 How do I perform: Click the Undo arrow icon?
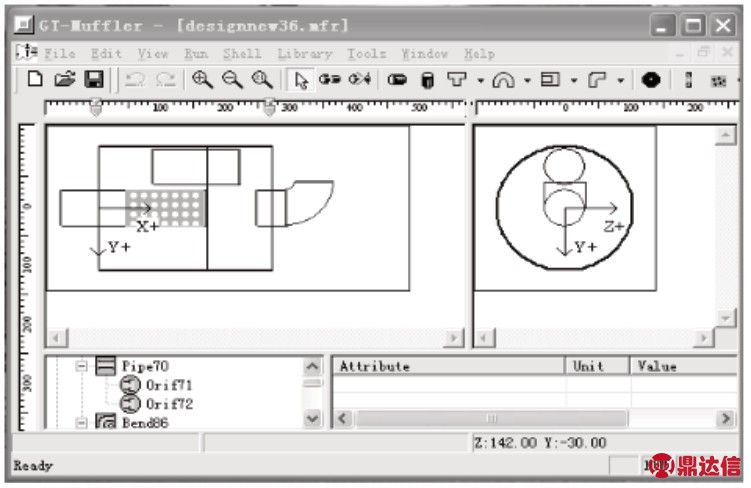point(135,79)
